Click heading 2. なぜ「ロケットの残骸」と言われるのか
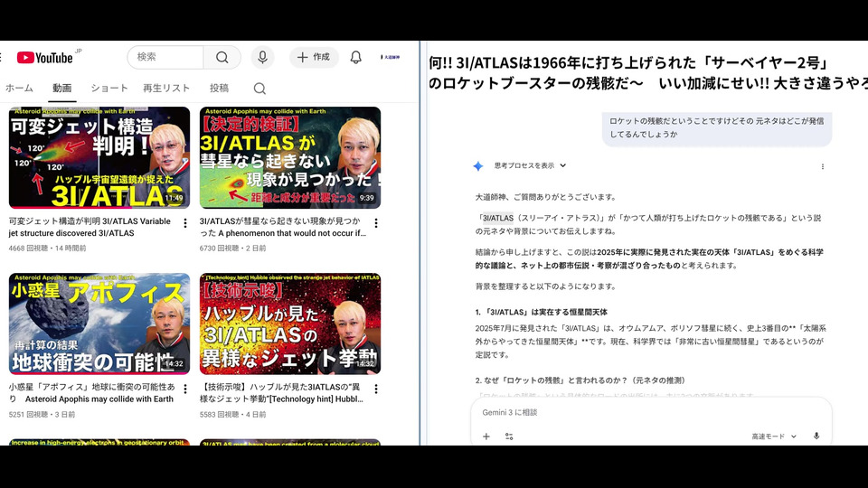The width and height of the screenshot is (868, 488). [x=580, y=380]
